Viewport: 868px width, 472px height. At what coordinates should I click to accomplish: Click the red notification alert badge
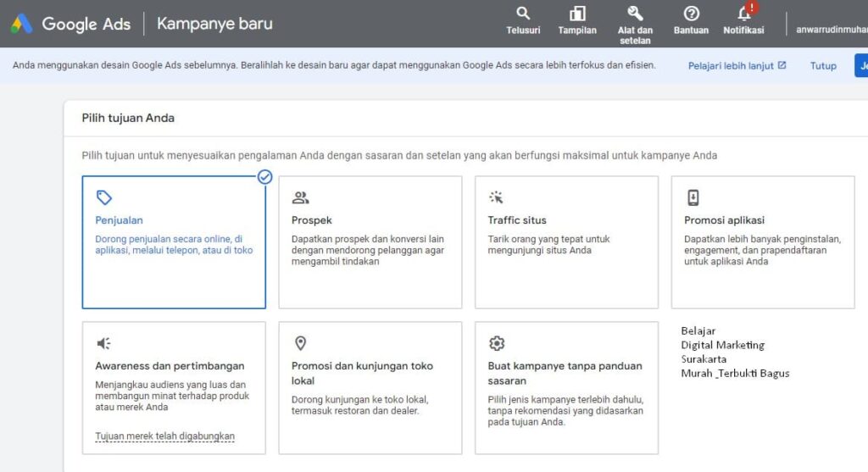point(752,7)
